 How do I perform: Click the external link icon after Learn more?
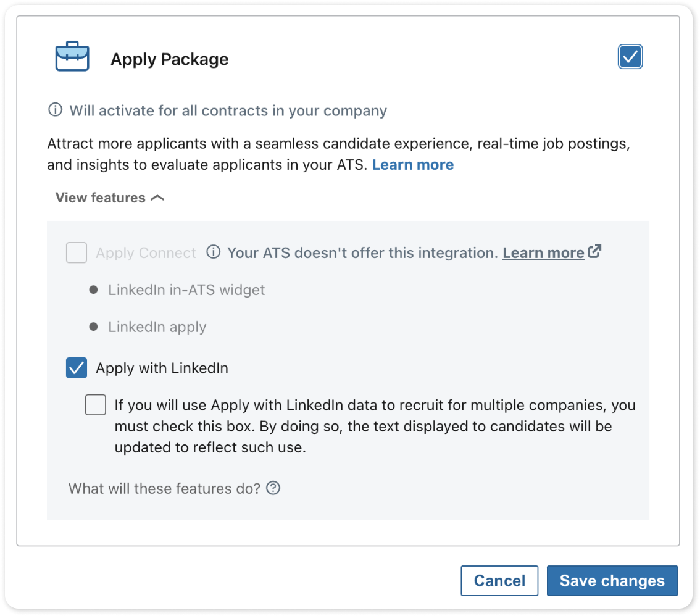[594, 251]
